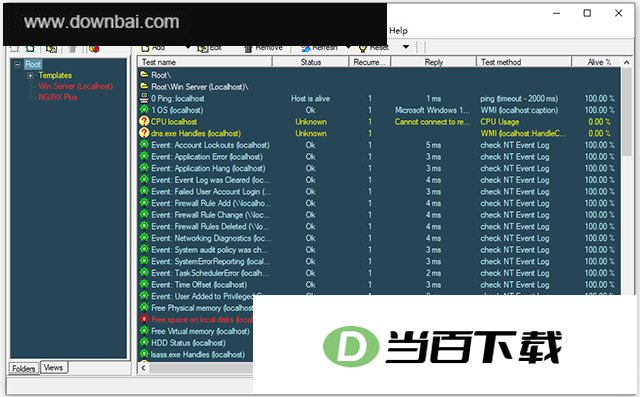Screen dimensions: 640x397
Task: Select NGINX Plus folder in tree
Action: [x=58, y=98]
